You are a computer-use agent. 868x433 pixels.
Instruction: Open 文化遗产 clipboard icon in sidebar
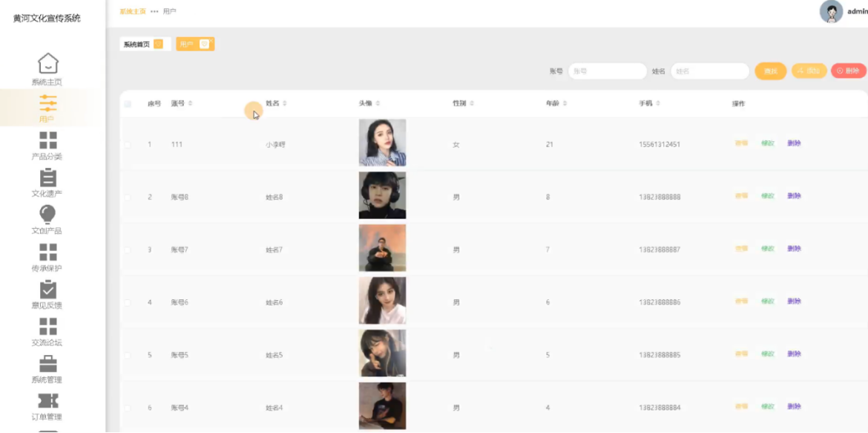click(x=48, y=178)
